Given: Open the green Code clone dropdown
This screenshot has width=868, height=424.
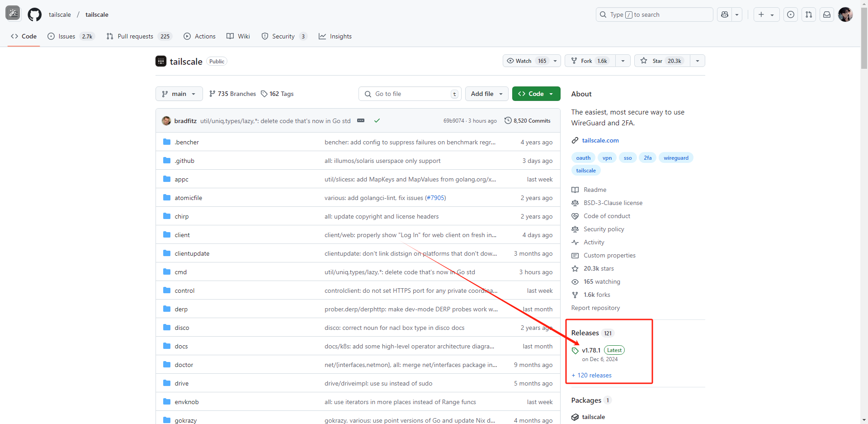Looking at the screenshot, I should [536, 94].
